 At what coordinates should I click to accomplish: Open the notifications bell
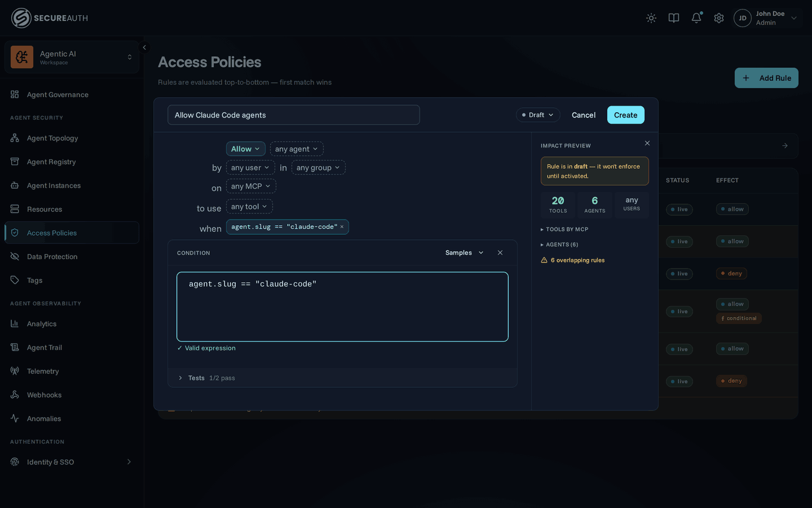pyautogui.click(x=696, y=18)
